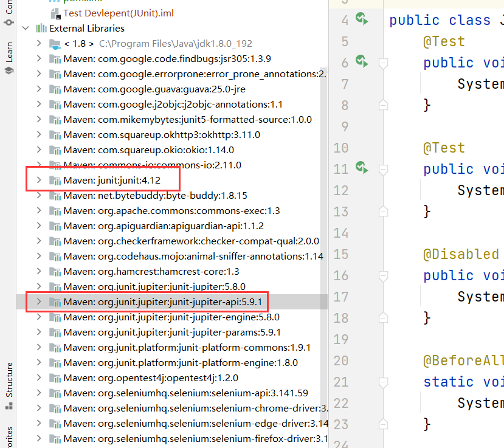Screen dimensions: 504x448
Task: Expand Maven guava:25.0-jre library
Action: point(39,89)
